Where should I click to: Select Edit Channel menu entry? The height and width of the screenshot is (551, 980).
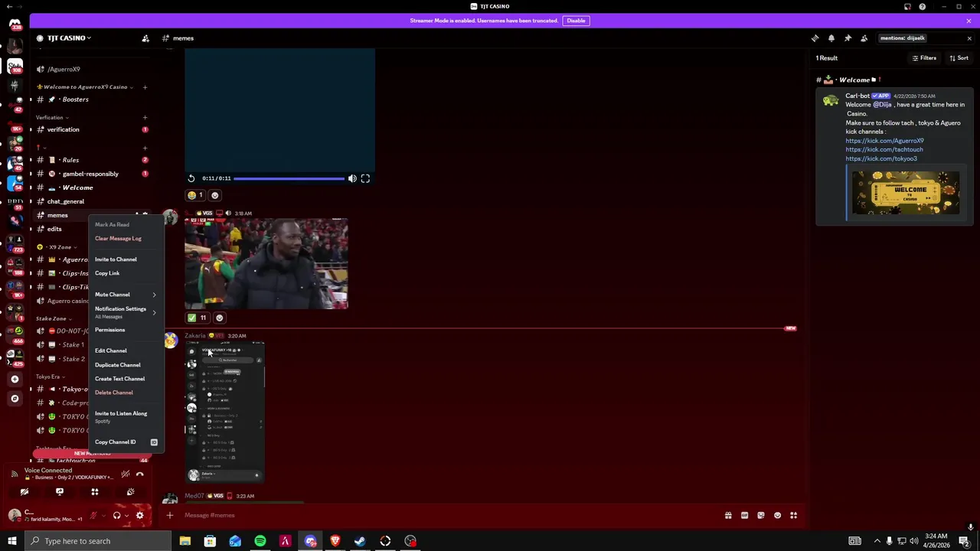(x=111, y=350)
